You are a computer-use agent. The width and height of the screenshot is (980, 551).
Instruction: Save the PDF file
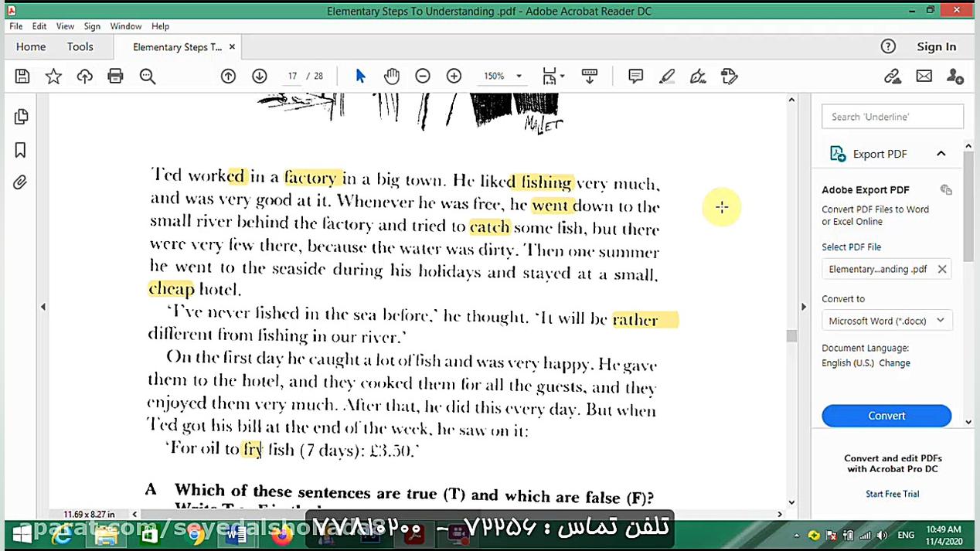(22, 76)
